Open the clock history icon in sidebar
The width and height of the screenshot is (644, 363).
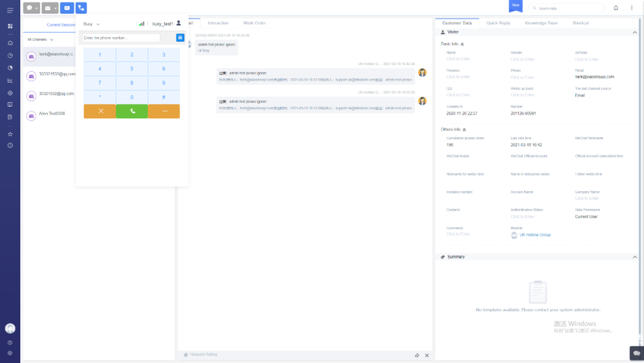click(10, 146)
